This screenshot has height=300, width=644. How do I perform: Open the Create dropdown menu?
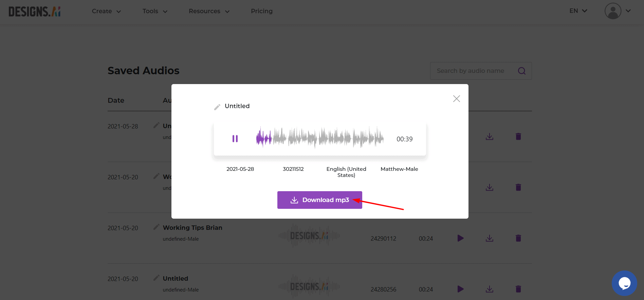[106, 11]
